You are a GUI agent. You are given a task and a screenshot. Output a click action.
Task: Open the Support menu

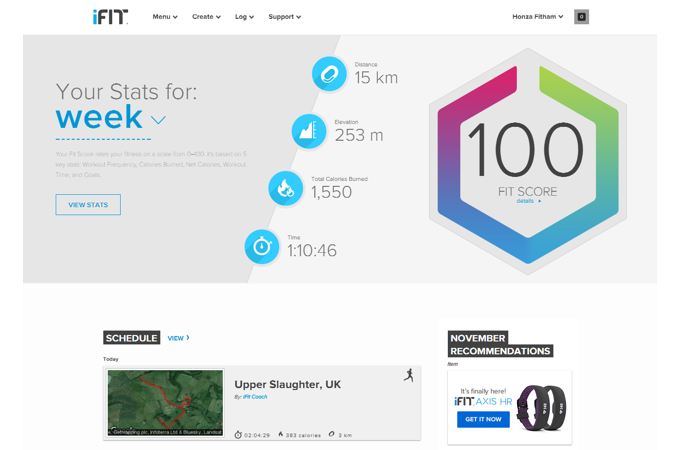tap(284, 17)
